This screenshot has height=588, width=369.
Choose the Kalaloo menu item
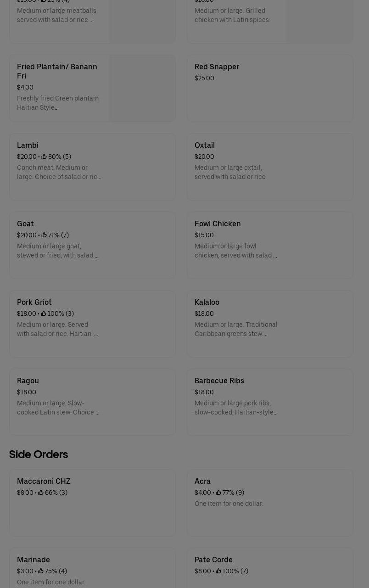click(x=270, y=324)
